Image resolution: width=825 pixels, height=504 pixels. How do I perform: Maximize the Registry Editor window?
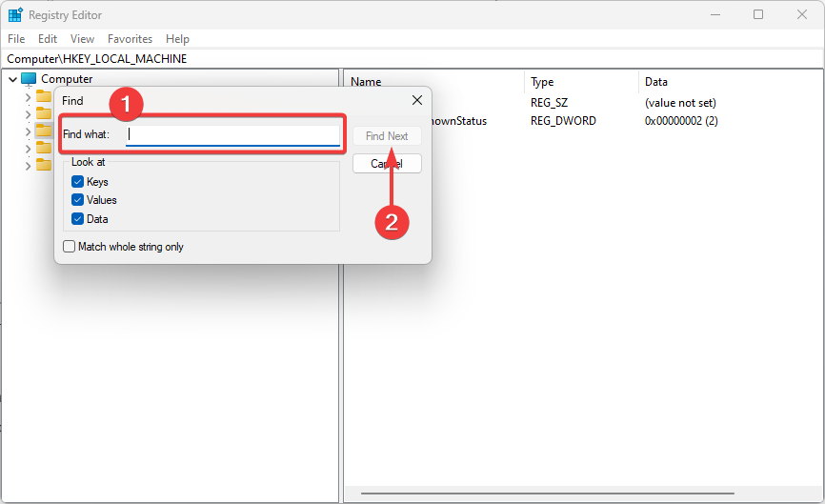(758, 15)
